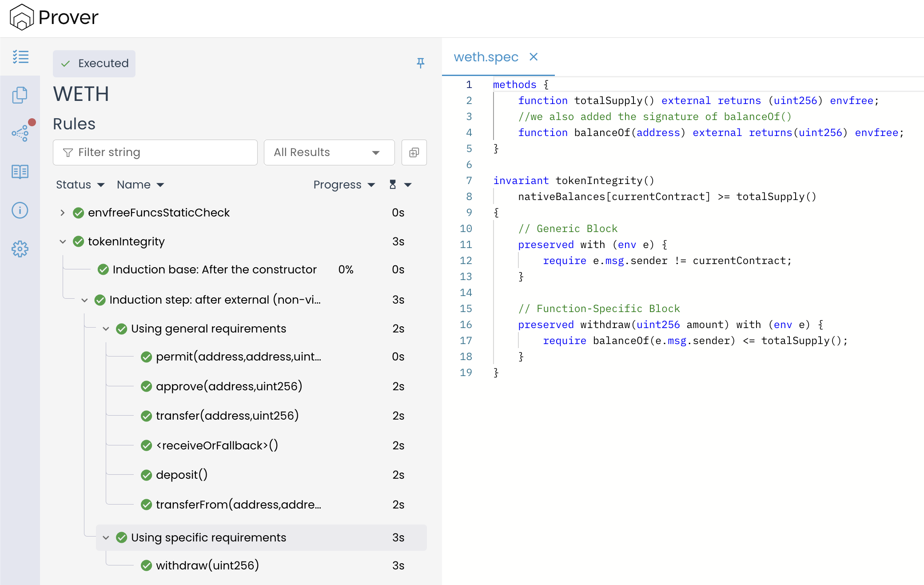Select the weth.spec tab
This screenshot has width=924, height=585.
(x=486, y=57)
